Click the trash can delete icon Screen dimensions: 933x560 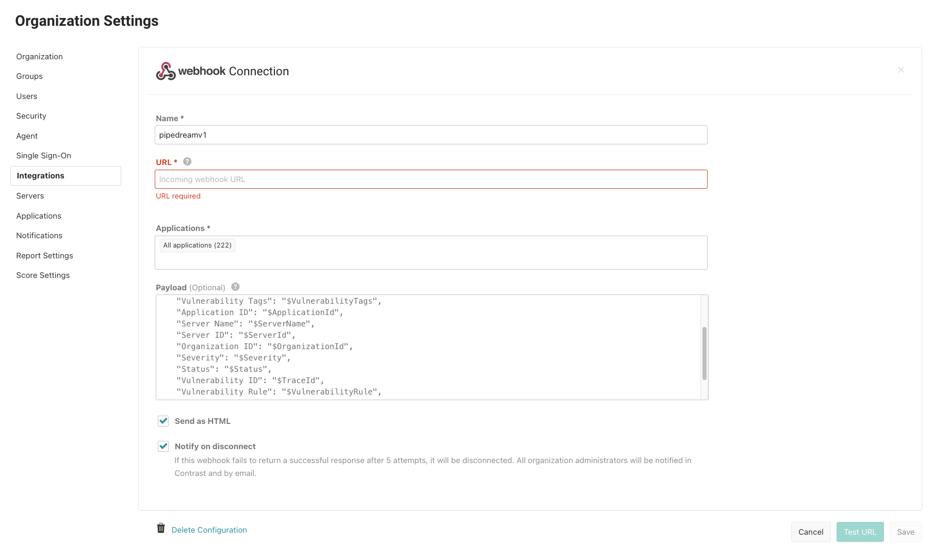coord(161,529)
